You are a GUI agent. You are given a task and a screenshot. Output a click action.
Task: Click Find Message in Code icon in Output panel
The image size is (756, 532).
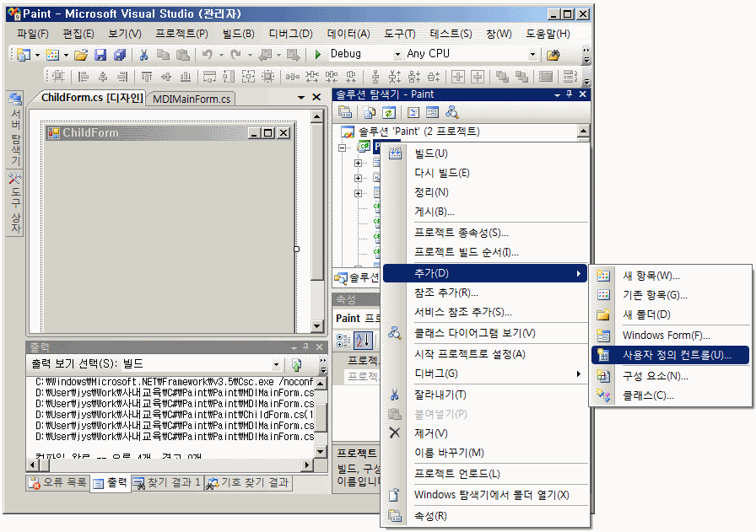tap(296, 364)
